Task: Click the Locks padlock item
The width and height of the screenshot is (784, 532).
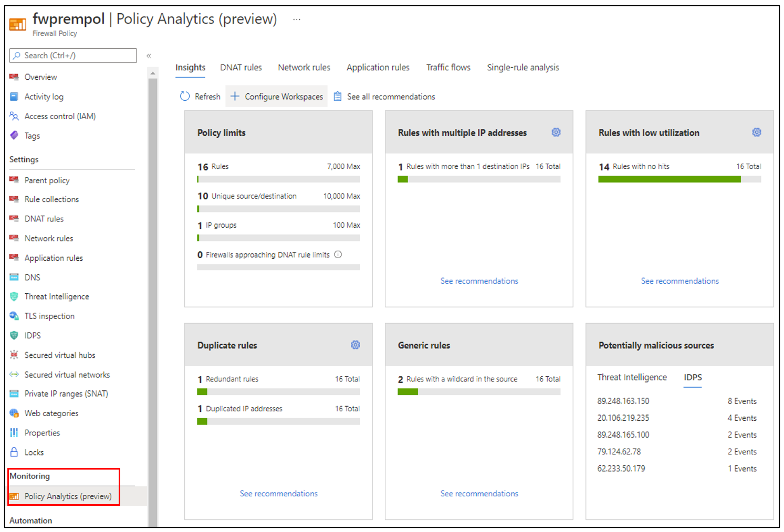Action: 34,452
